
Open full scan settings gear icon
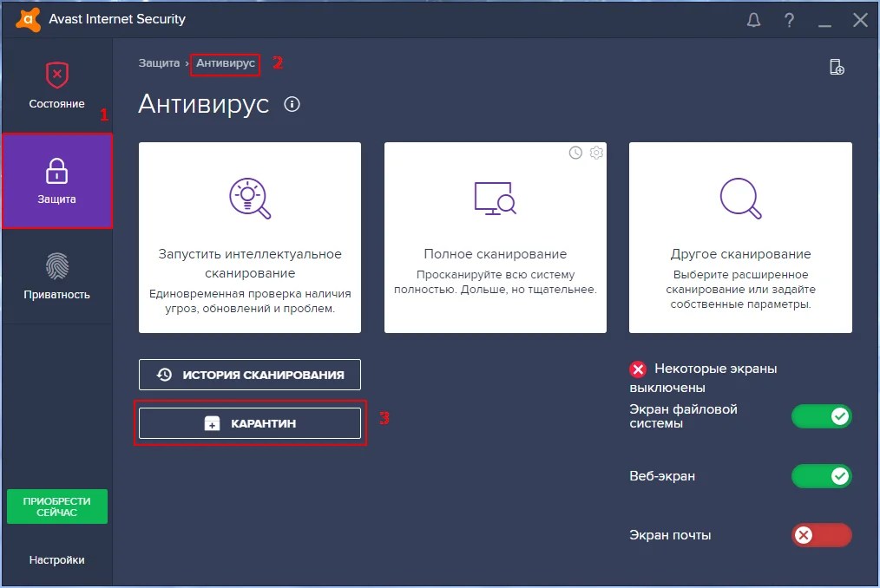point(596,153)
